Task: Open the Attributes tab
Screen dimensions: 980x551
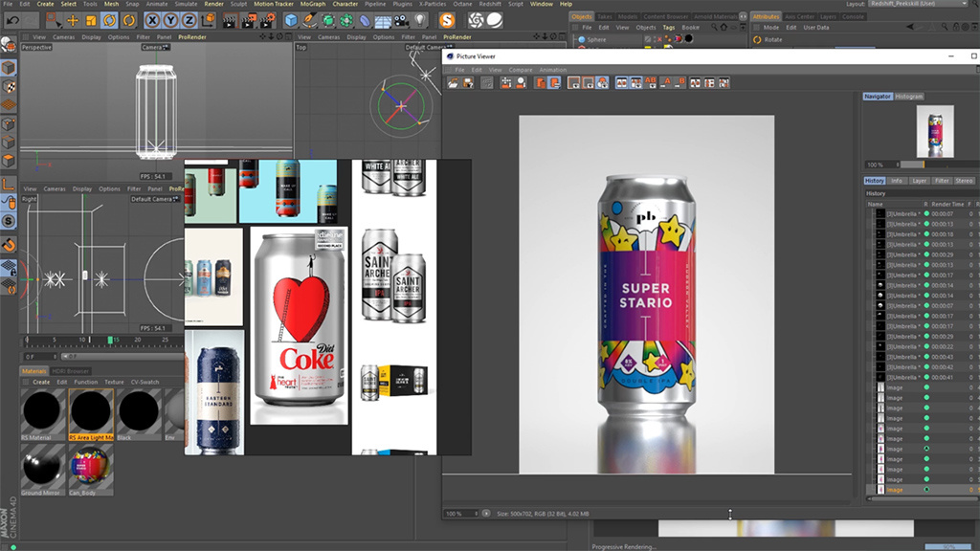Action: [x=766, y=16]
